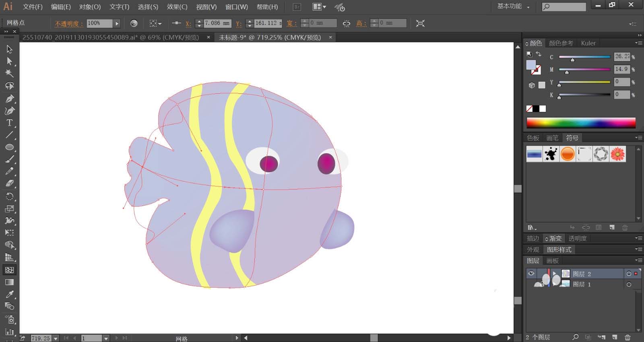Delete layer using trash icon in Layers panel
644x342 pixels.
pyautogui.click(x=627, y=337)
